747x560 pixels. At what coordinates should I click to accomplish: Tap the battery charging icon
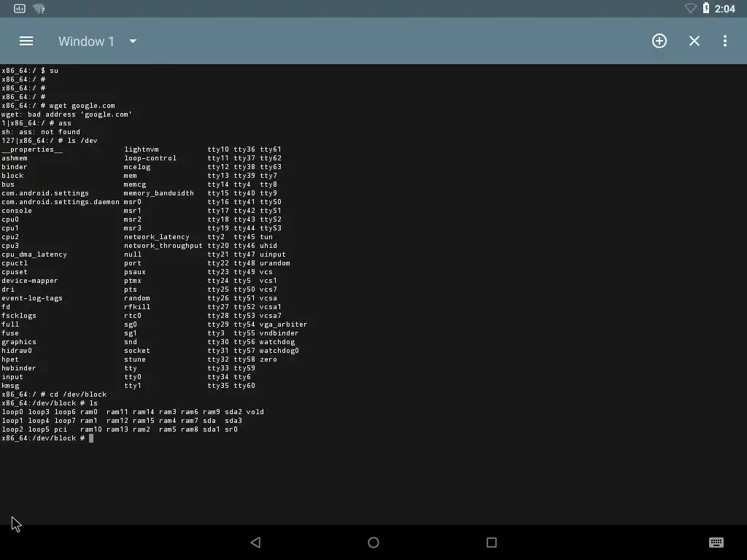[x=706, y=8]
